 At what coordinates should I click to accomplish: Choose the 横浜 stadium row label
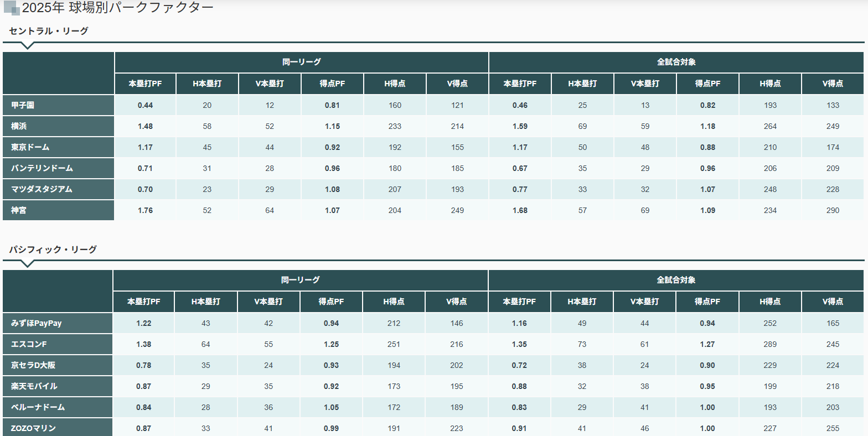click(19, 126)
